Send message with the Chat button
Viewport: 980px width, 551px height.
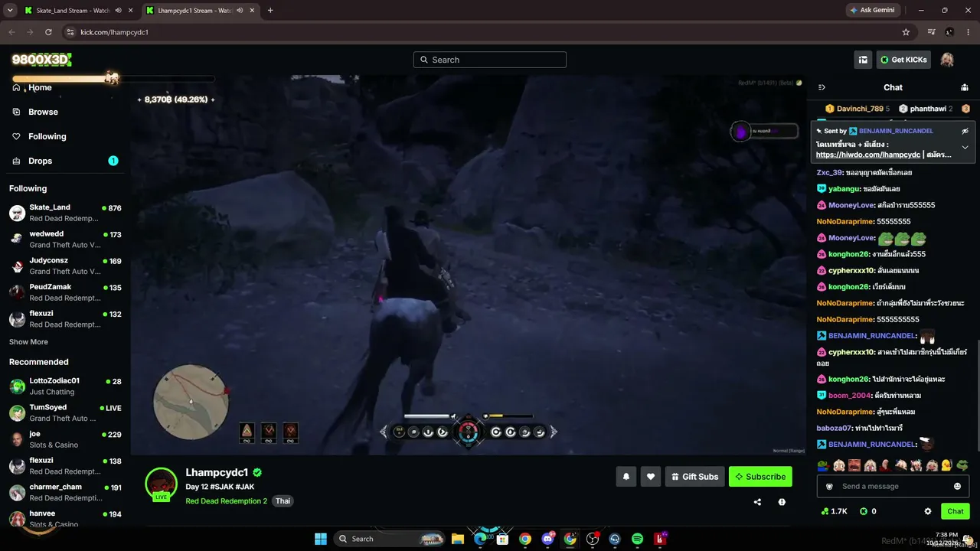pyautogui.click(x=955, y=511)
